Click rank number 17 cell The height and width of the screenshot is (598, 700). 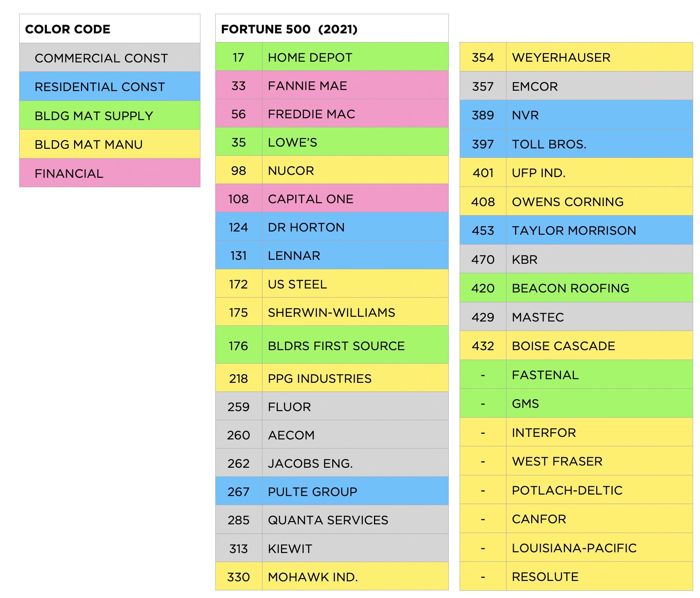point(239,57)
